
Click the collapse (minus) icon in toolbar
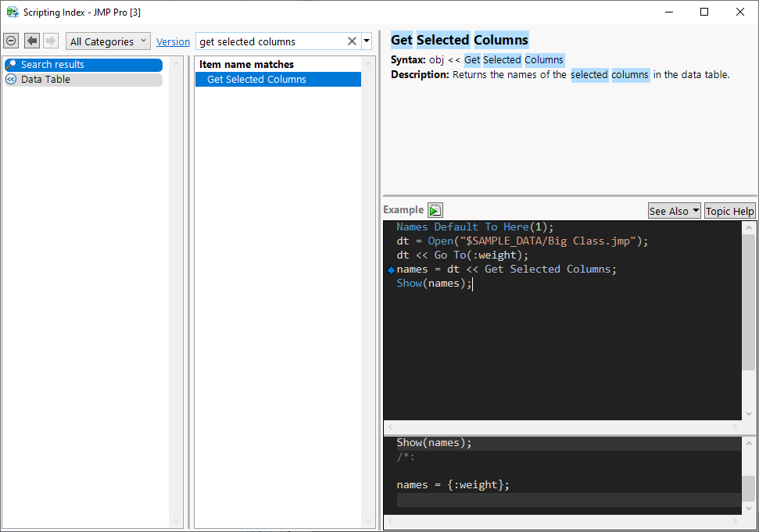coord(11,41)
